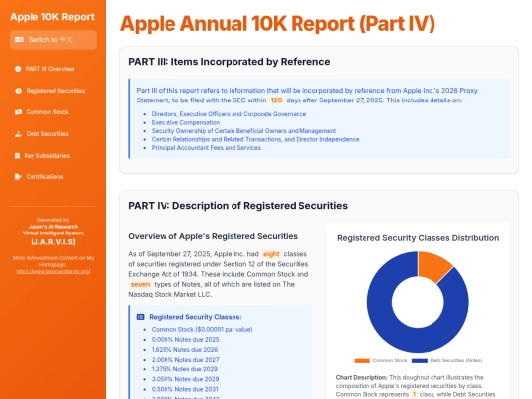Click Overview of Apple's Registered Securities subheading
This screenshot has height=399, width=532.
(x=213, y=236)
